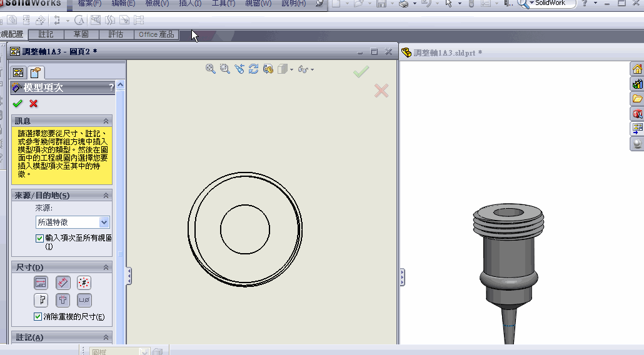Open SolidWorks Resources home icon in task pane
Image resolution: width=644 pixels, height=355 pixels.
(637, 69)
